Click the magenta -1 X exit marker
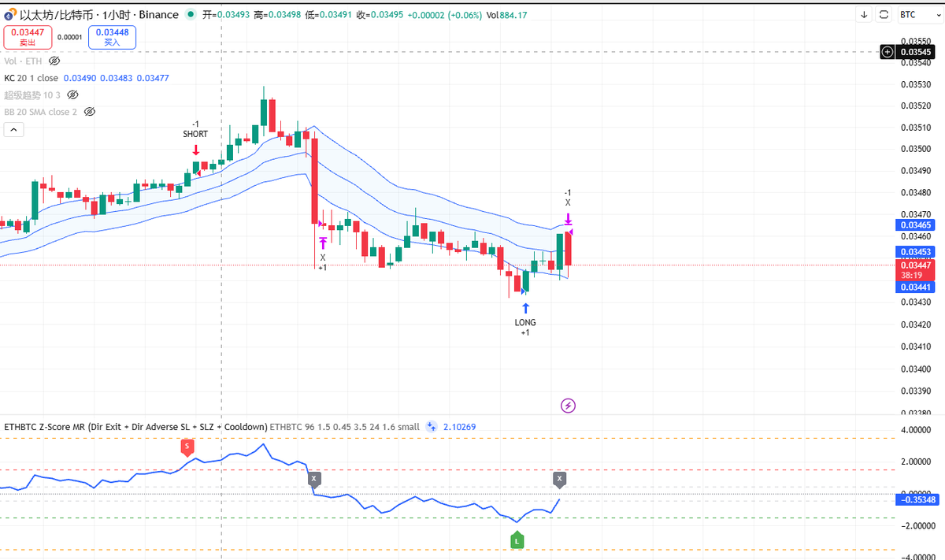The width and height of the screenshot is (945, 560). [x=568, y=206]
